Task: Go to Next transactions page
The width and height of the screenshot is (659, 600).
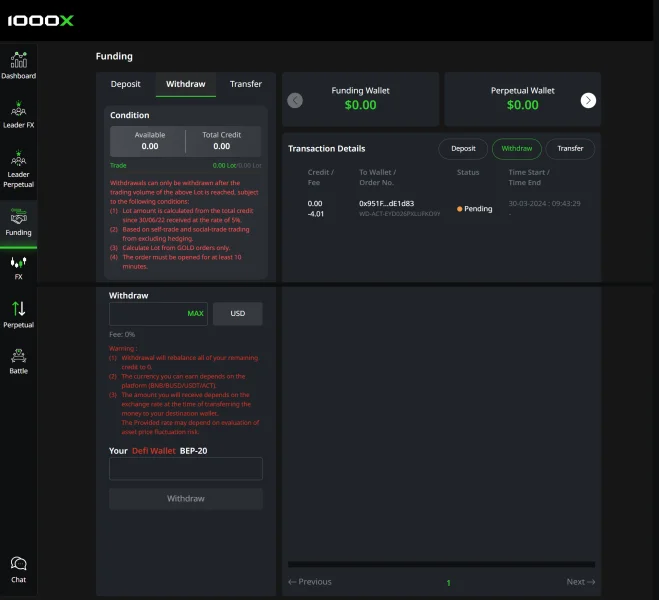Action: click(x=580, y=582)
